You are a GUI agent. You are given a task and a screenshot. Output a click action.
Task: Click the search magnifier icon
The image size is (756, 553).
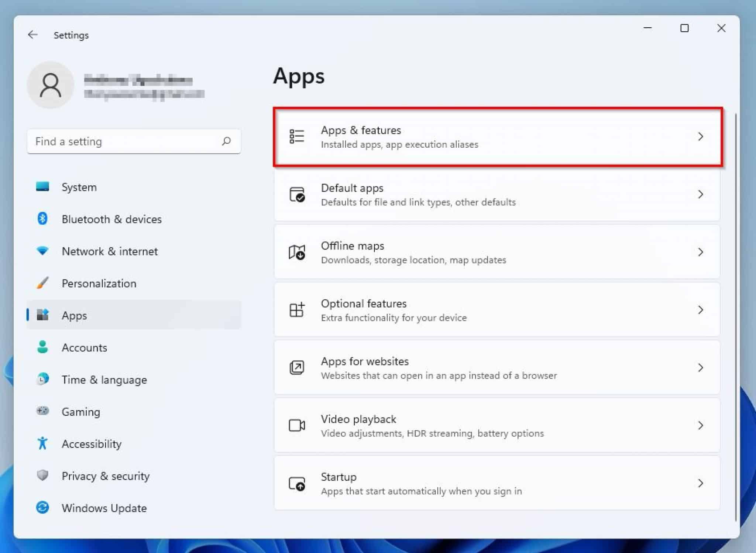226,141
